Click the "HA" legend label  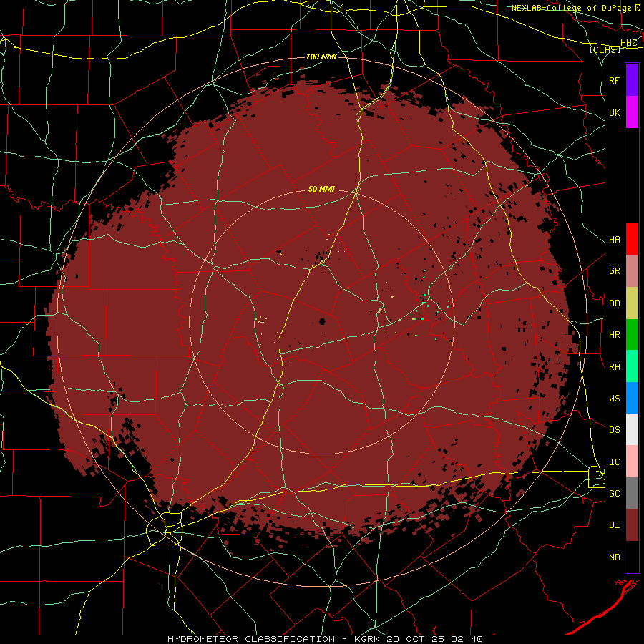(x=614, y=240)
